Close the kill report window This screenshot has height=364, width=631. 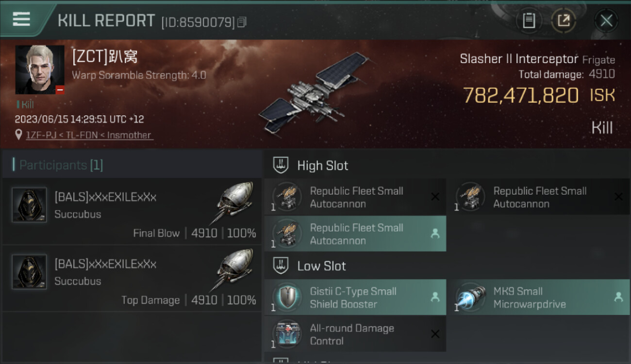(x=606, y=20)
